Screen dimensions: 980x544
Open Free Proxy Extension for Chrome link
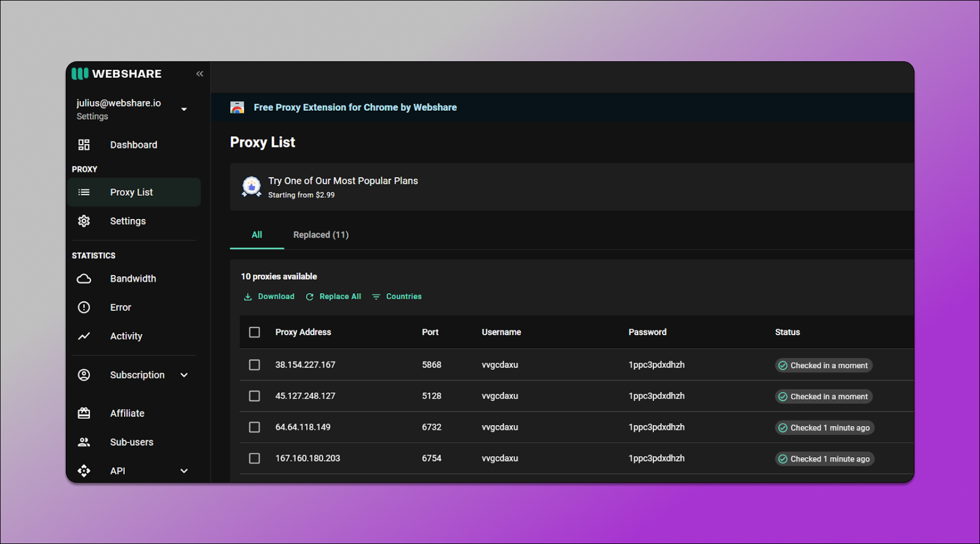pyautogui.click(x=355, y=107)
